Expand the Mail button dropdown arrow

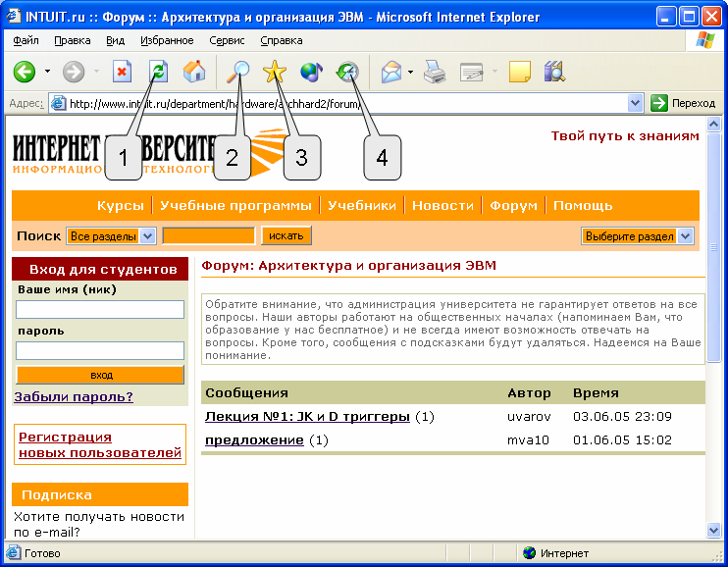coord(410,72)
